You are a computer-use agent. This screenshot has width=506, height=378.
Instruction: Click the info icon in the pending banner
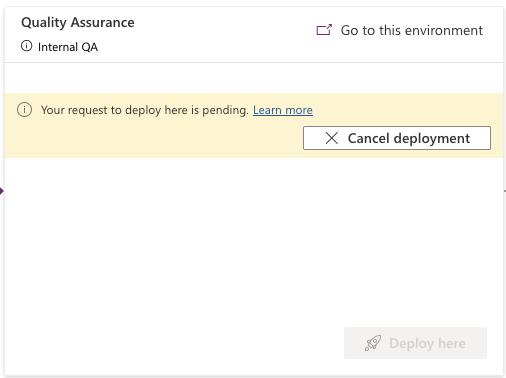[24, 110]
